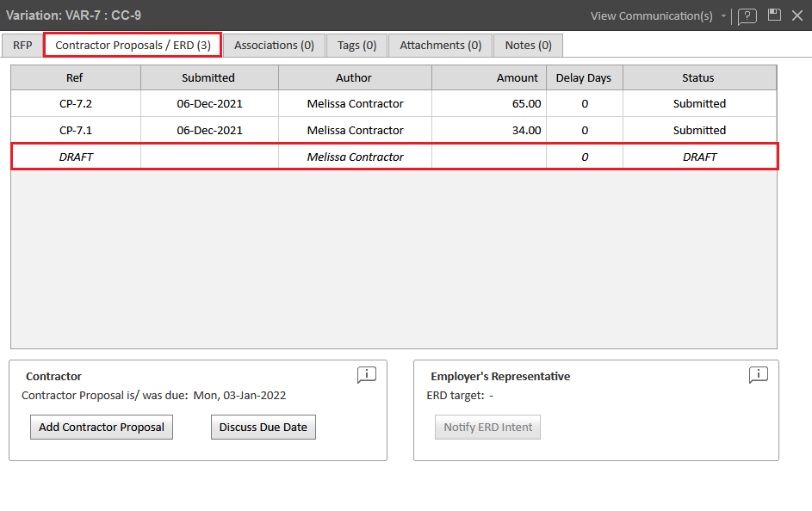
Task: Click the save floppy disk icon
Action: (x=774, y=15)
